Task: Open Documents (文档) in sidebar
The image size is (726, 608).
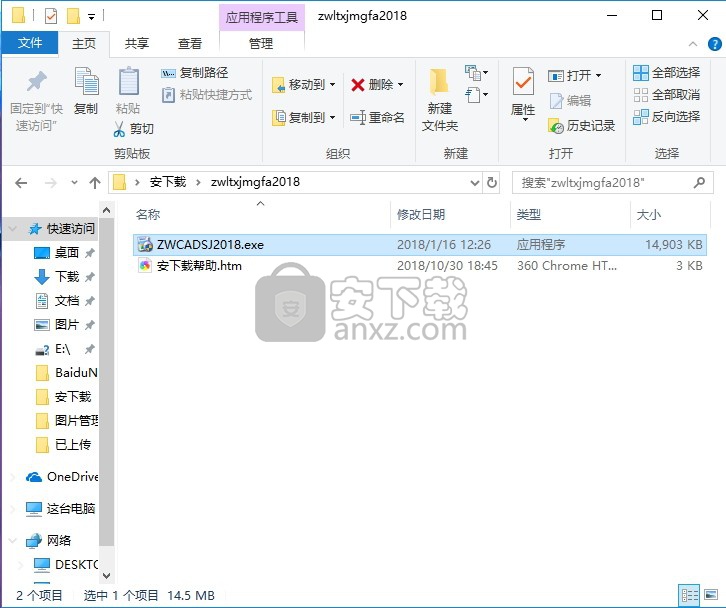Action: pos(65,301)
